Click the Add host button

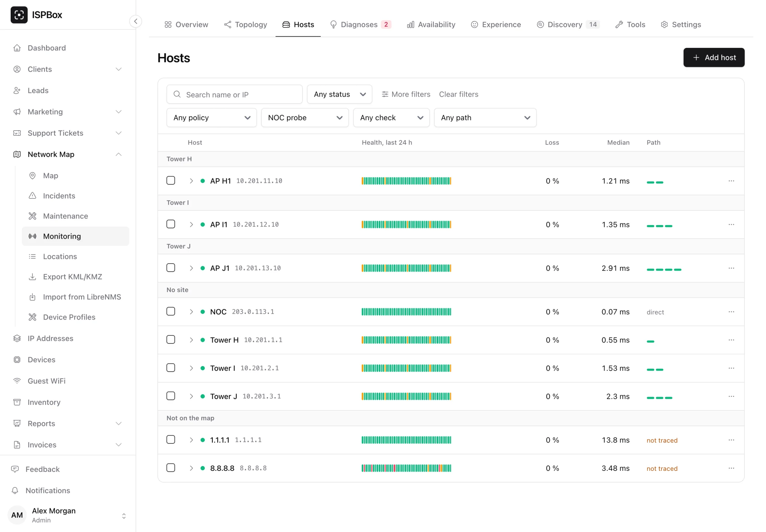click(x=714, y=57)
